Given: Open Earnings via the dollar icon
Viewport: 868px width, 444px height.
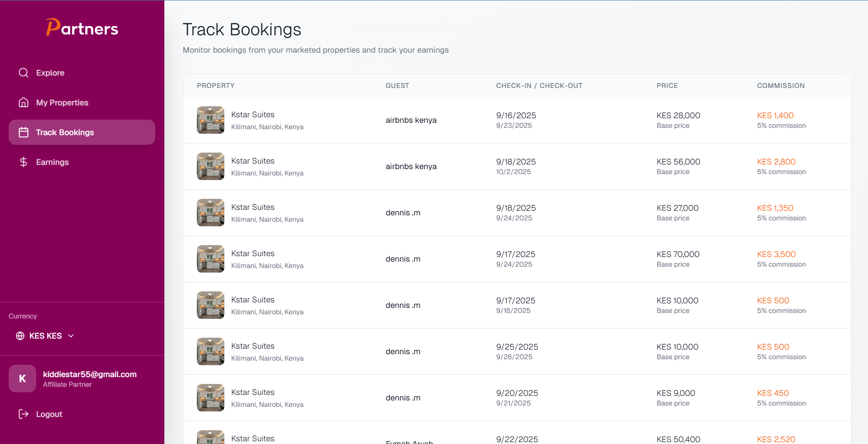Looking at the screenshot, I should tap(23, 162).
